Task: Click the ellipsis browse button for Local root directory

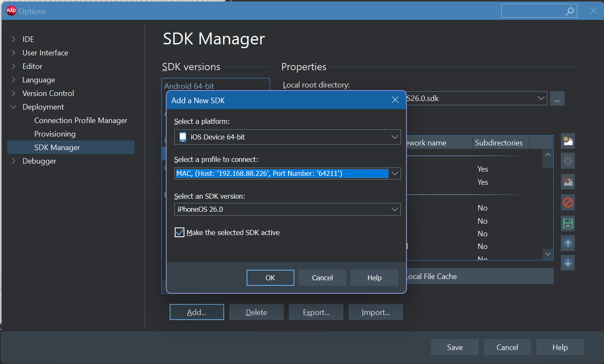Action: click(x=557, y=99)
